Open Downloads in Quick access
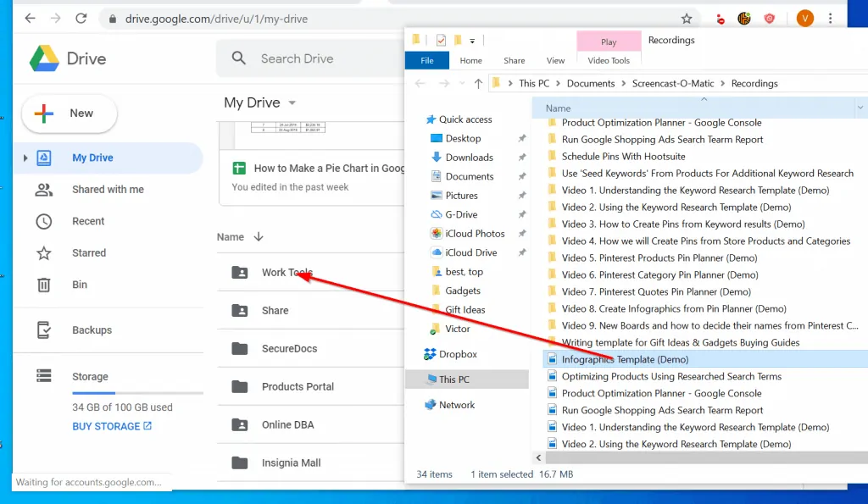 (x=469, y=158)
